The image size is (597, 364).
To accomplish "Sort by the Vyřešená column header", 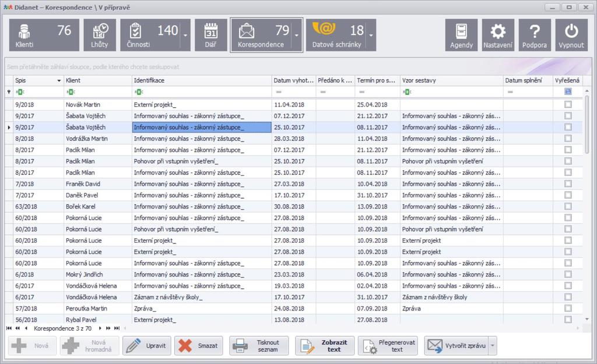I will [x=567, y=80].
